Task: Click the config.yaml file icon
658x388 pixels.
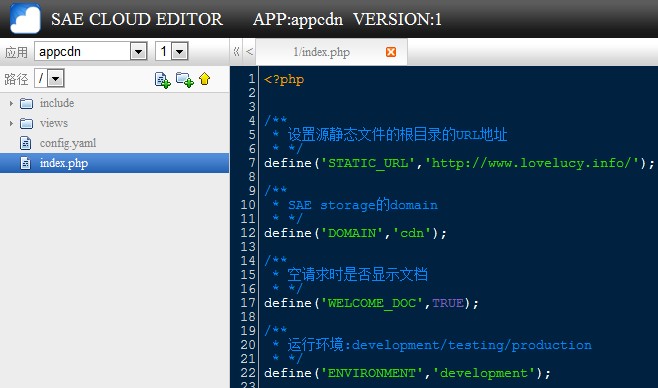Action: point(26,143)
